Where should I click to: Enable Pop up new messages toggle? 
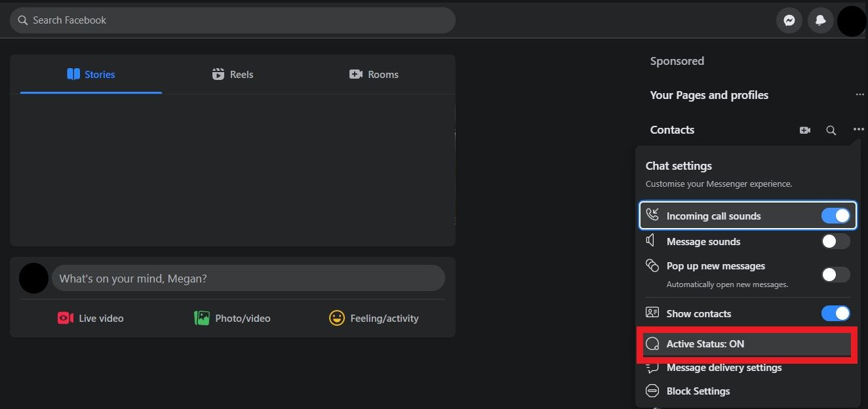[836, 275]
